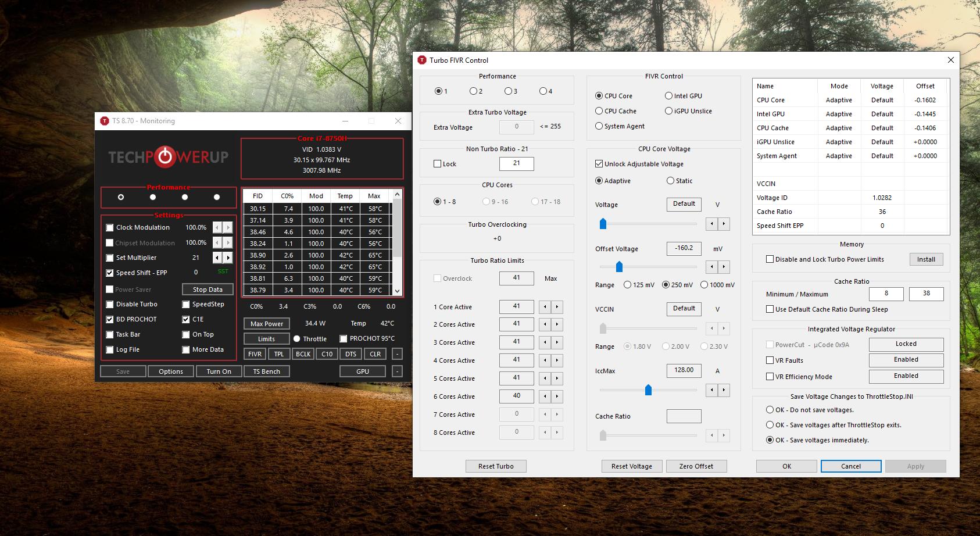Toggle the PROCHOT 95°C checkbox
The image size is (980, 536).
[x=344, y=339]
